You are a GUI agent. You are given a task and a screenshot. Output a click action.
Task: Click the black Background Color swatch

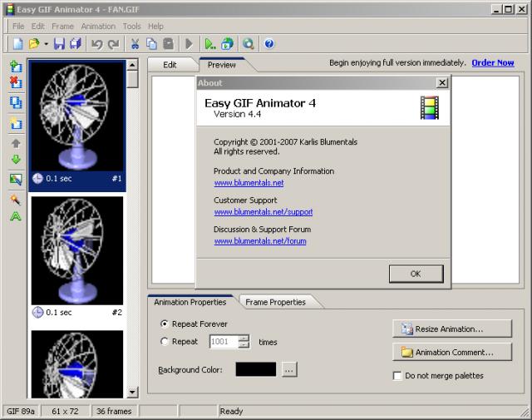[x=255, y=369]
